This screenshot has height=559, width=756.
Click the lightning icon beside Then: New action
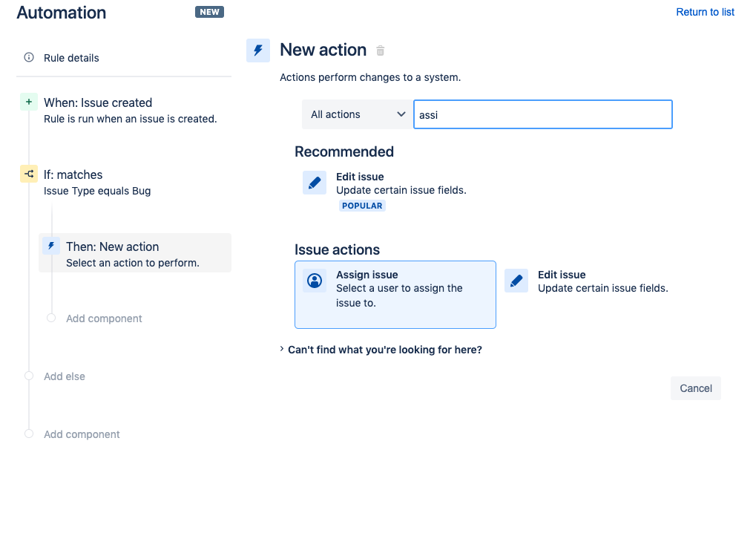50,245
